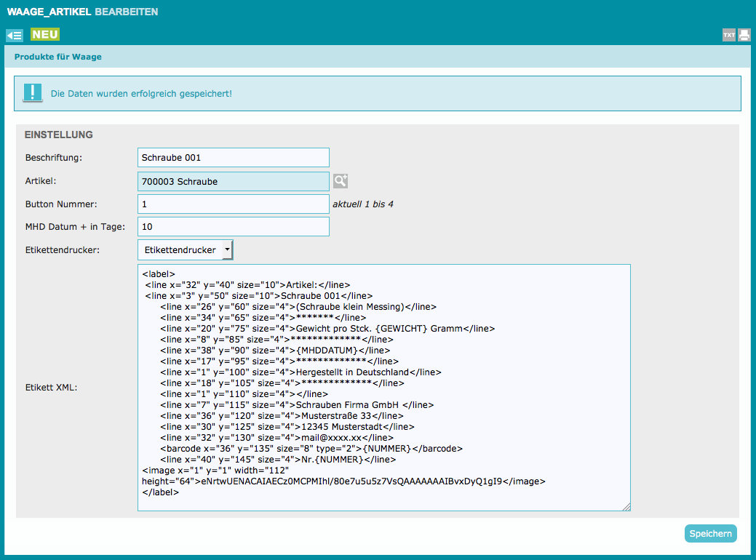Click the back-to-list arrow icon
The height and width of the screenshot is (560, 756).
click(x=15, y=35)
